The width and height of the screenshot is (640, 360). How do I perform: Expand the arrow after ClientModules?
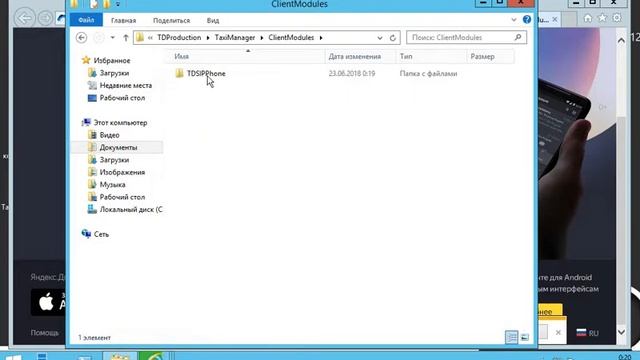pyautogui.click(x=321, y=38)
